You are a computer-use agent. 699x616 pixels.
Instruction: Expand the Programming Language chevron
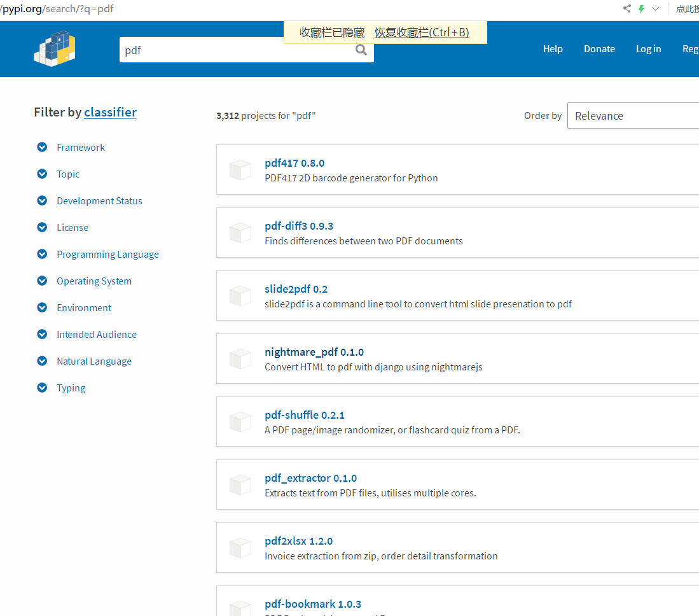42,255
